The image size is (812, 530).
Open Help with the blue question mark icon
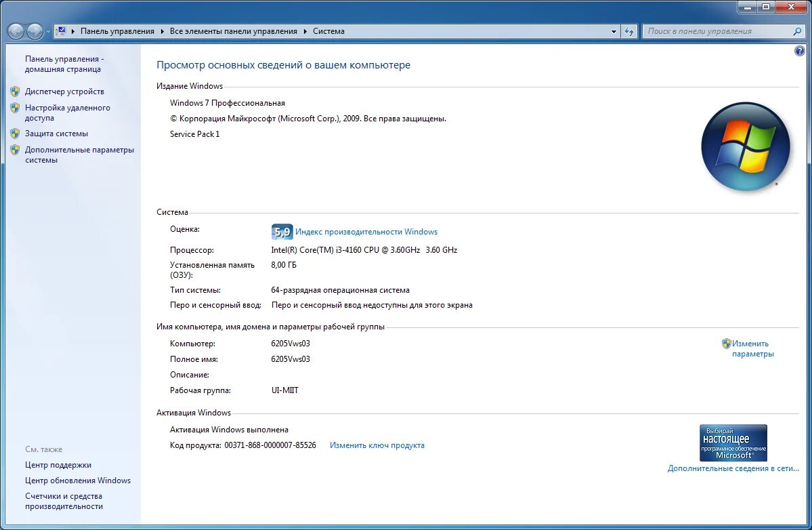click(800, 51)
